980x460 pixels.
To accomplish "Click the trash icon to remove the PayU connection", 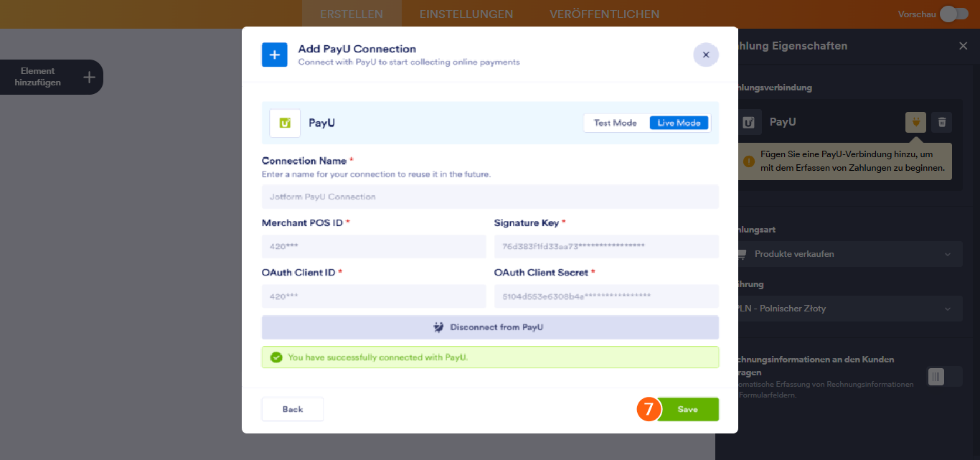I will pos(942,122).
